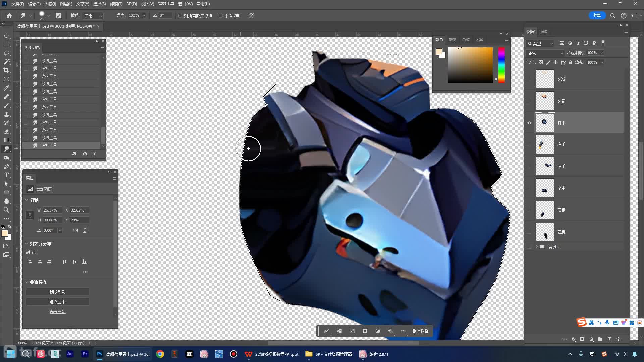Click foreground color swatch in toolbox
Screen dimensions: 644x362
pyautogui.click(x=5, y=233)
